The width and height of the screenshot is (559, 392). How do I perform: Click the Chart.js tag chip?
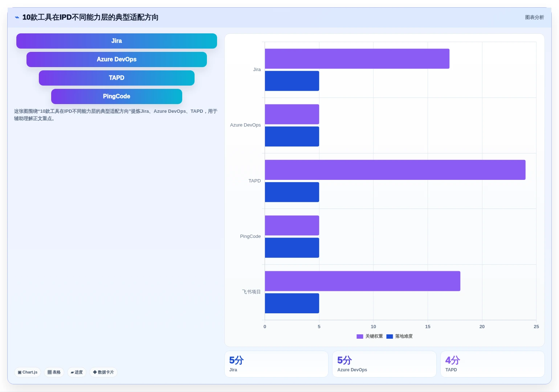(x=28, y=372)
